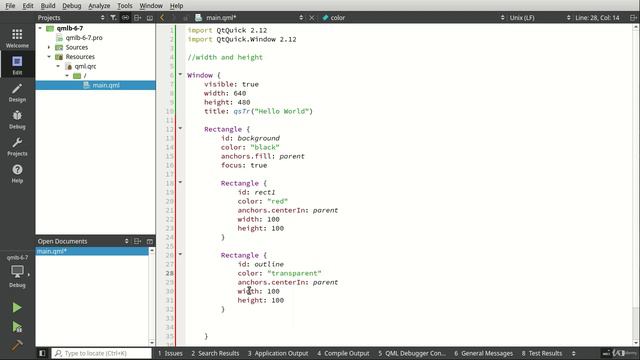
Task: Open output panes more options dropdown
Action: (x=573, y=353)
